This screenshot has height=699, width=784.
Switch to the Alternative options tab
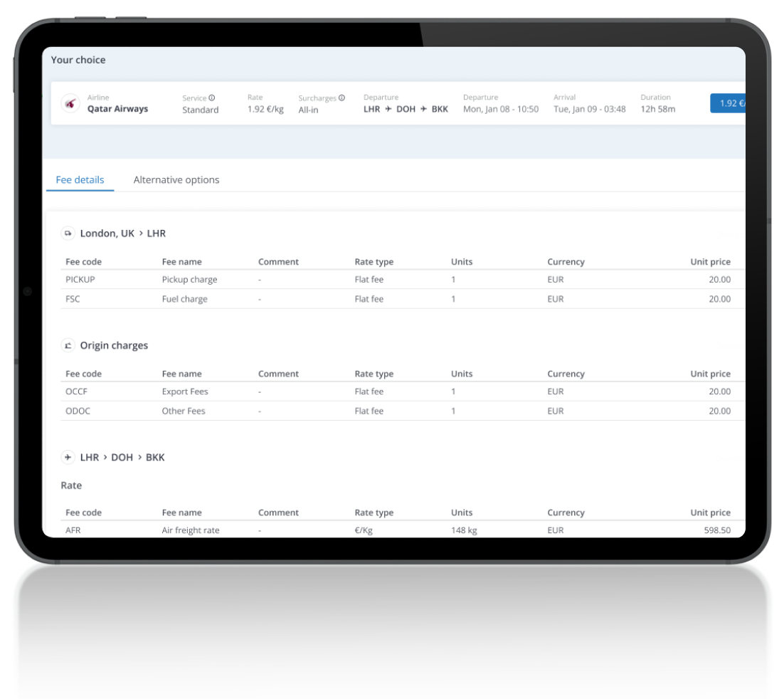(176, 179)
